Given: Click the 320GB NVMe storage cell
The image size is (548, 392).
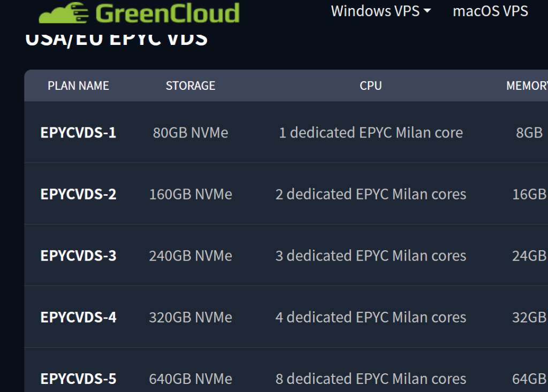Looking at the screenshot, I should 191,317.
